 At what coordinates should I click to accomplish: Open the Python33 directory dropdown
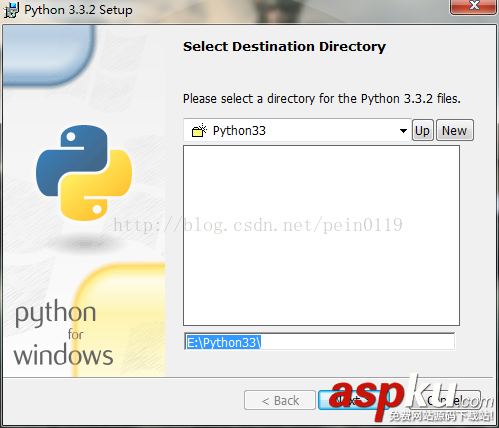(x=297, y=130)
